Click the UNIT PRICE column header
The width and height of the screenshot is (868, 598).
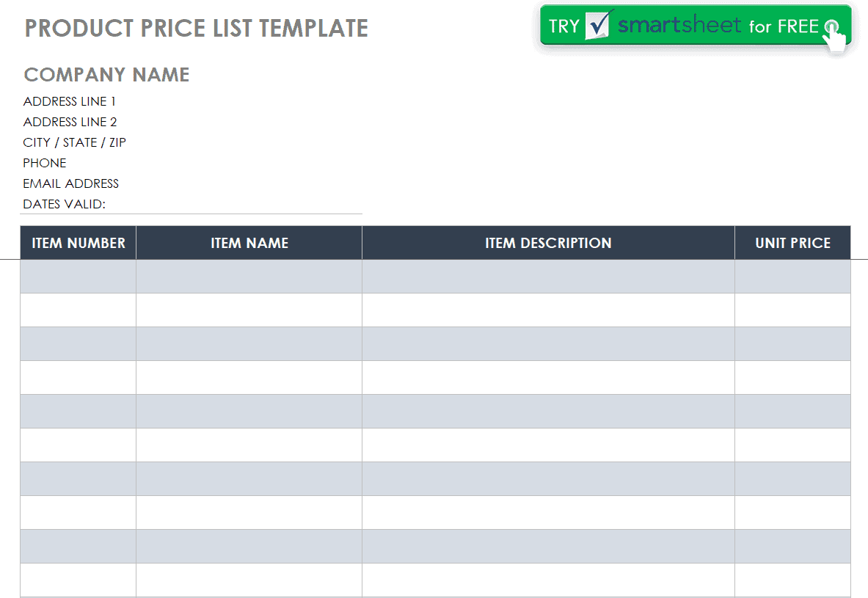(792, 243)
